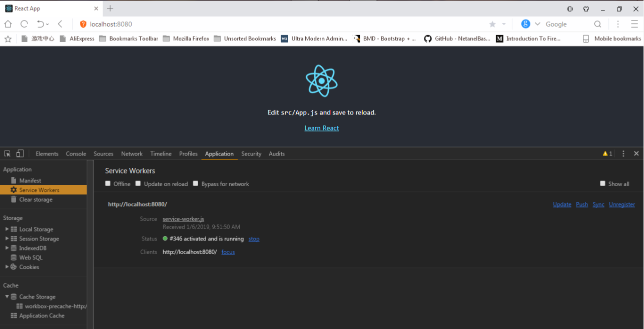
Task: Enable the Offline checkbox
Action: pos(108,183)
